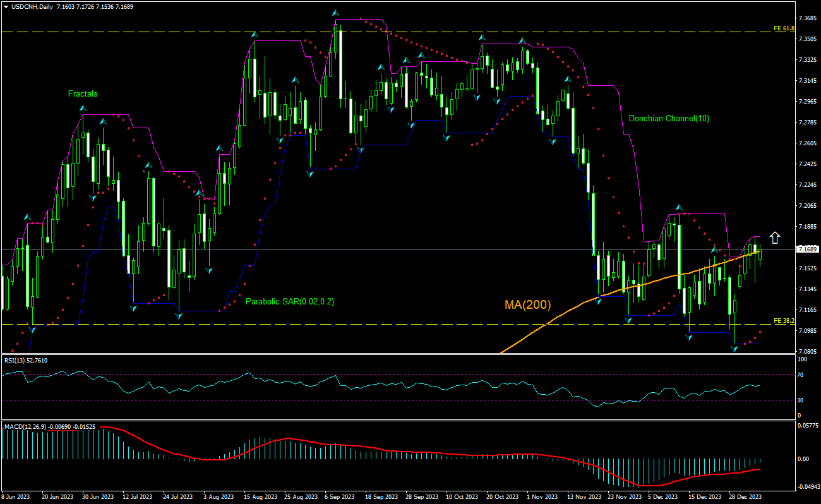
Task: Click the white up arrow annotation
Action: pyautogui.click(x=776, y=239)
